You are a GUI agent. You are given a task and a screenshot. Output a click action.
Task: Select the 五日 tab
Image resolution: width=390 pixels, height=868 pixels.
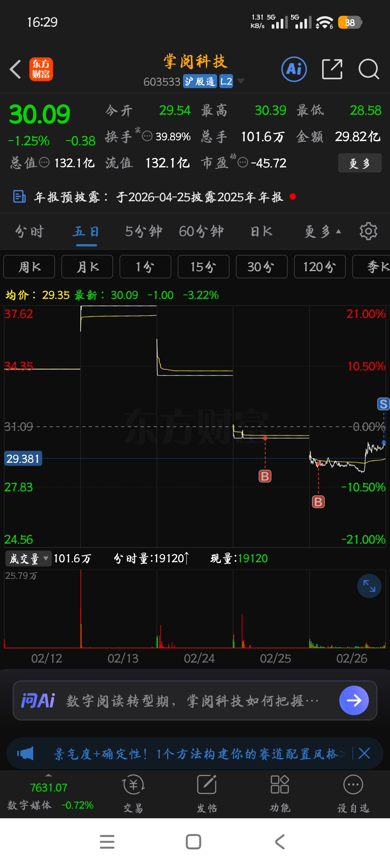(86, 231)
